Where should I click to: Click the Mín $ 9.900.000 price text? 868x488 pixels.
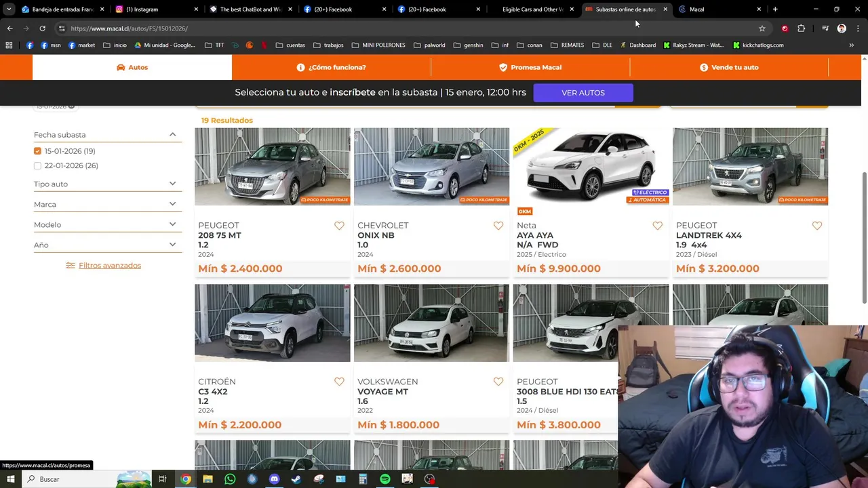pyautogui.click(x=559, y=268)
